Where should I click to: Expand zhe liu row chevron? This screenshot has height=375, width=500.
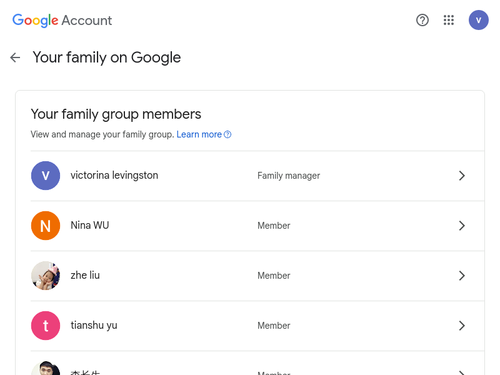coord(462,276)
